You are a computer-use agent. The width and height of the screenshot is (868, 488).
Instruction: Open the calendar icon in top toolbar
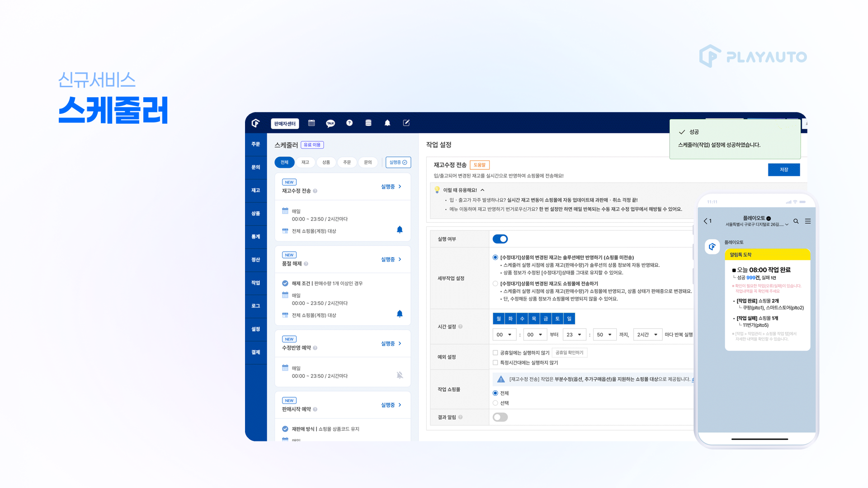pos(311,123)
